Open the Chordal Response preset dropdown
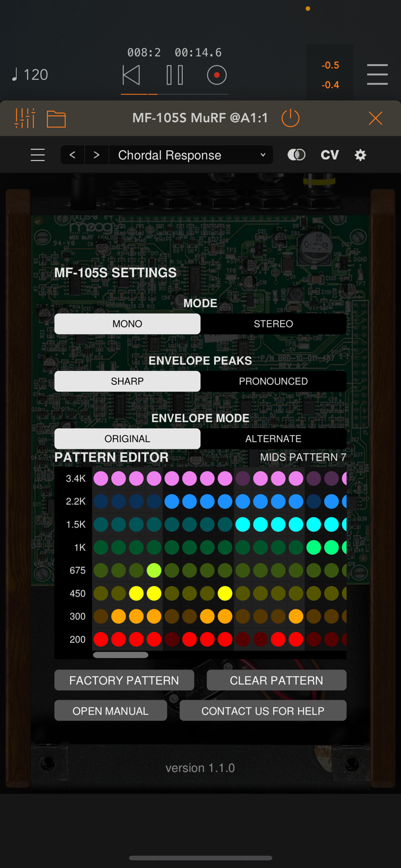 [191, 155]
